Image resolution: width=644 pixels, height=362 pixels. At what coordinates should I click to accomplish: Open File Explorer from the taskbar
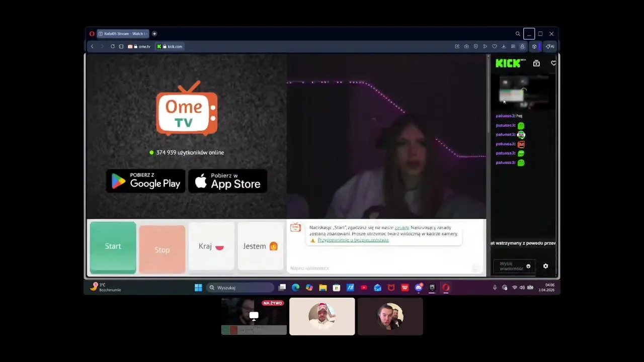point(323,288)
